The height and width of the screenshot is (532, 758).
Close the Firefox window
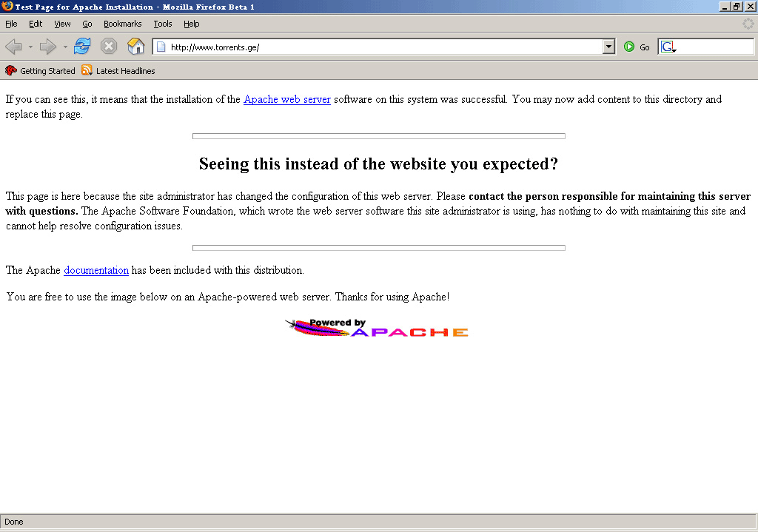point(749,7)
